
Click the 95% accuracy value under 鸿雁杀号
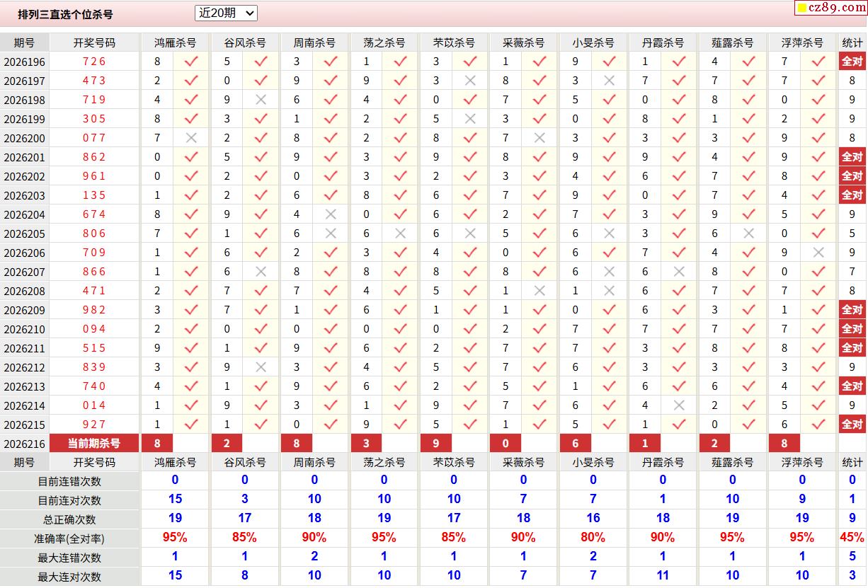tap(175, 538)
